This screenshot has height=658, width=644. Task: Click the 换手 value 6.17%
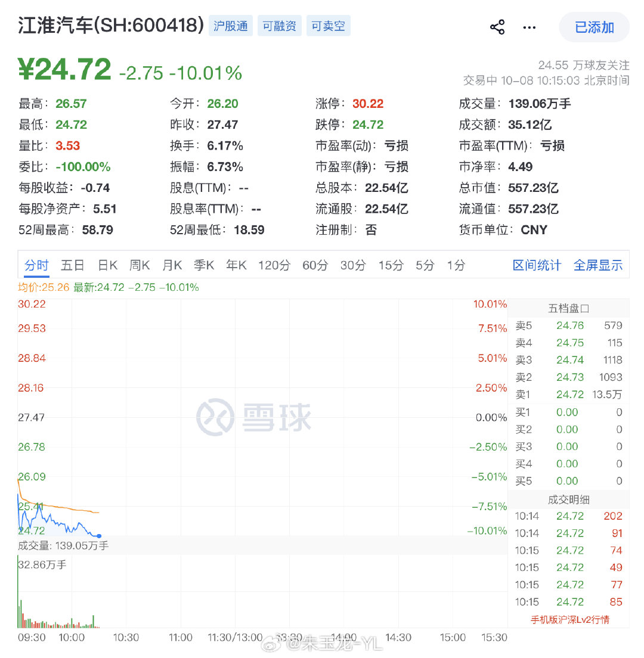point(225,145)
